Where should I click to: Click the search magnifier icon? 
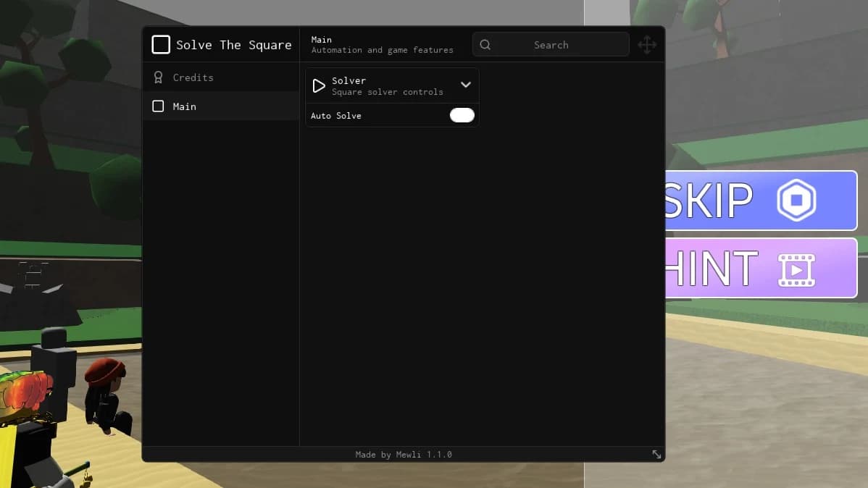click(485, 45)
